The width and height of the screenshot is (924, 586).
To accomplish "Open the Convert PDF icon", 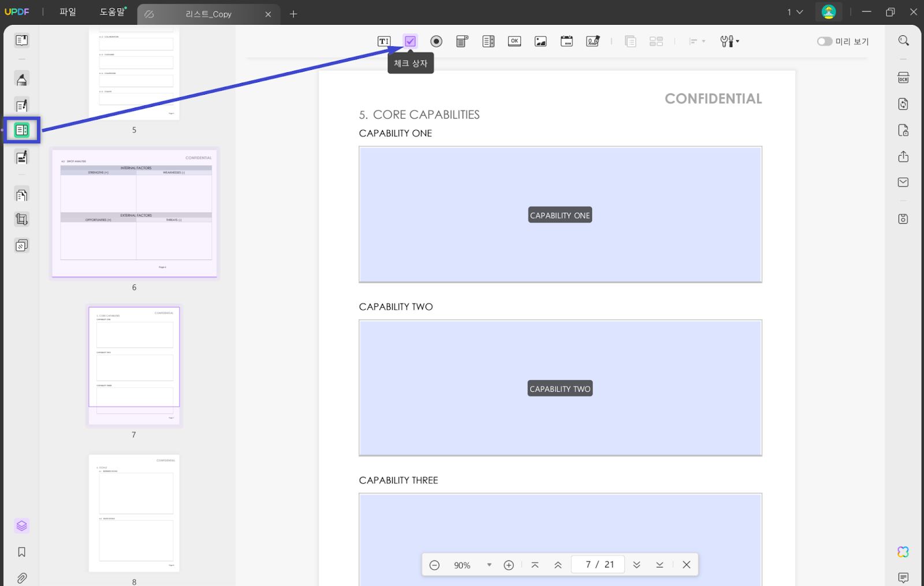I will (x=904, y=104).
